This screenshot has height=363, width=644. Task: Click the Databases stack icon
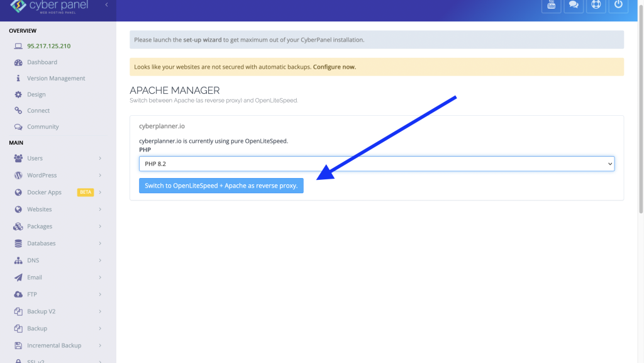pos(18,243)
